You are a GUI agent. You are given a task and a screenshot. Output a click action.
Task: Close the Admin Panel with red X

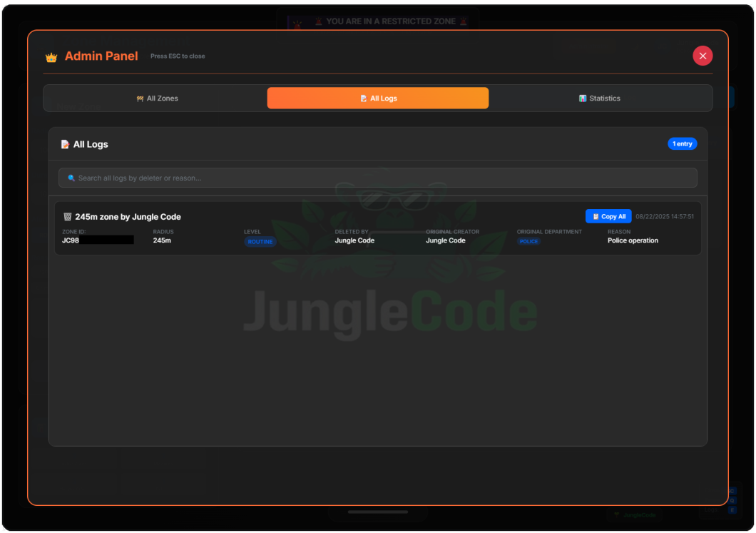point(703,56)
